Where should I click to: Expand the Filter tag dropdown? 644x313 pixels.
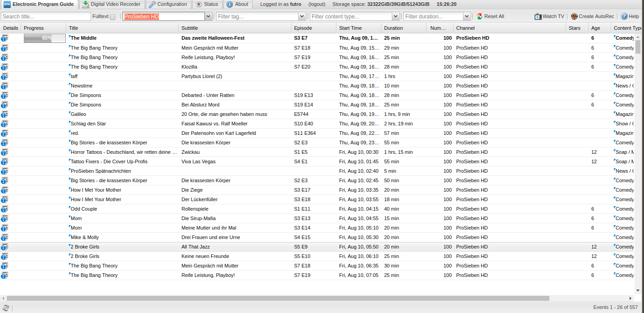[302, 17]
